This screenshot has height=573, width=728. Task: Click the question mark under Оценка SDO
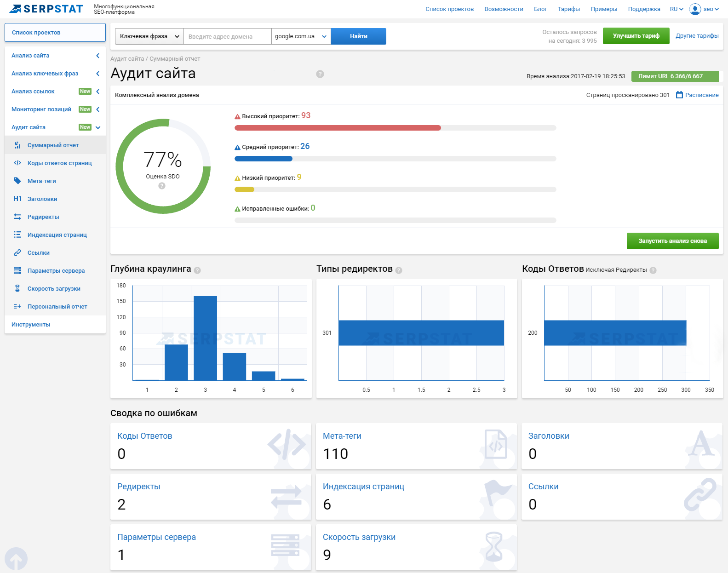point(162,186)
